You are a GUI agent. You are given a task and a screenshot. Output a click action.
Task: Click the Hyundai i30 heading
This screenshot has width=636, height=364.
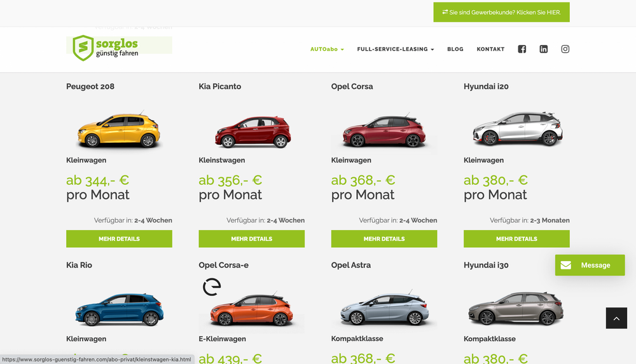(486, 265)
